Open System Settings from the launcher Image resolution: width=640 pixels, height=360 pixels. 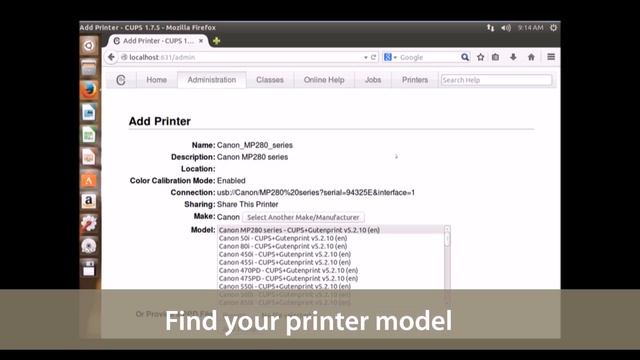[x=89, y=224]
